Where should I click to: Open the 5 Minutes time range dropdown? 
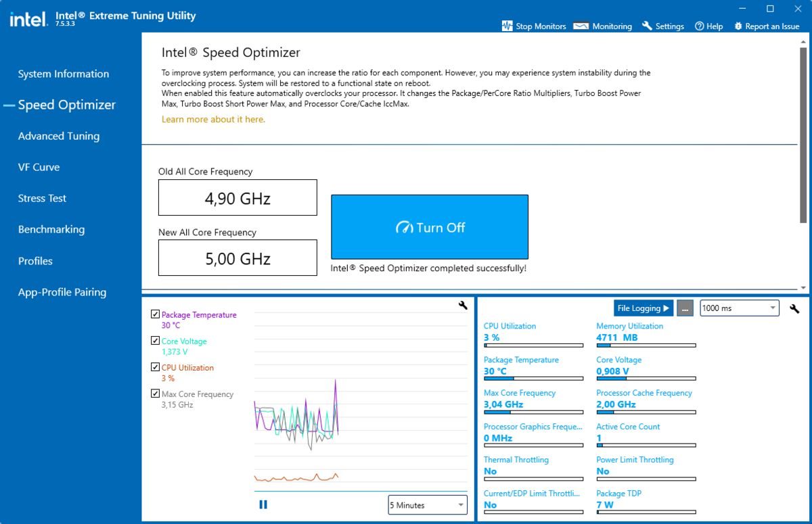click(428, 504)
